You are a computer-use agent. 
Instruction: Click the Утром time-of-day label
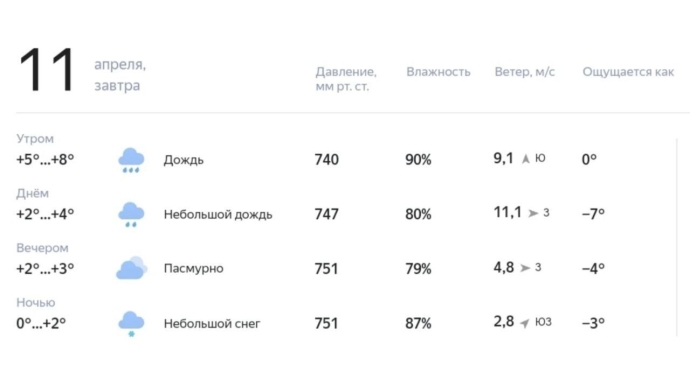click(x=35, y=139)
